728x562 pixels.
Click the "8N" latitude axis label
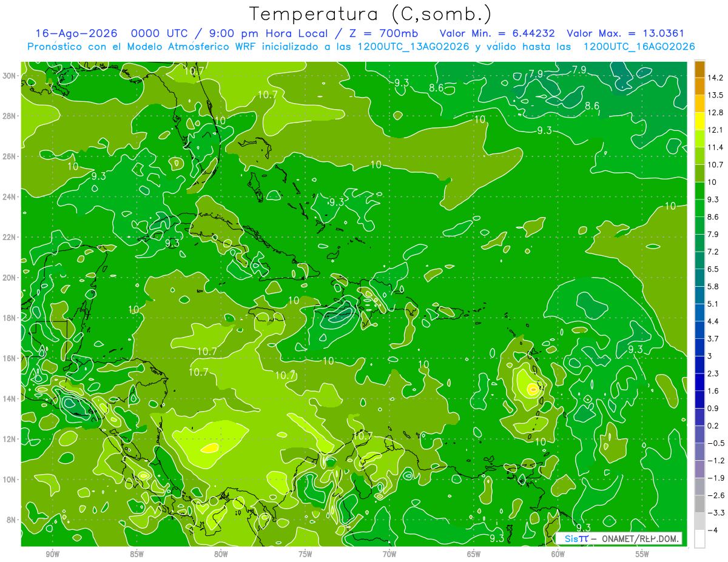click(12, 520)
